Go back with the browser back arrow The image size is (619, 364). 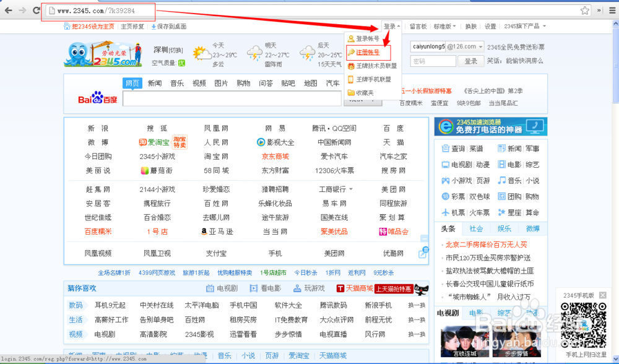pos(8,11)
